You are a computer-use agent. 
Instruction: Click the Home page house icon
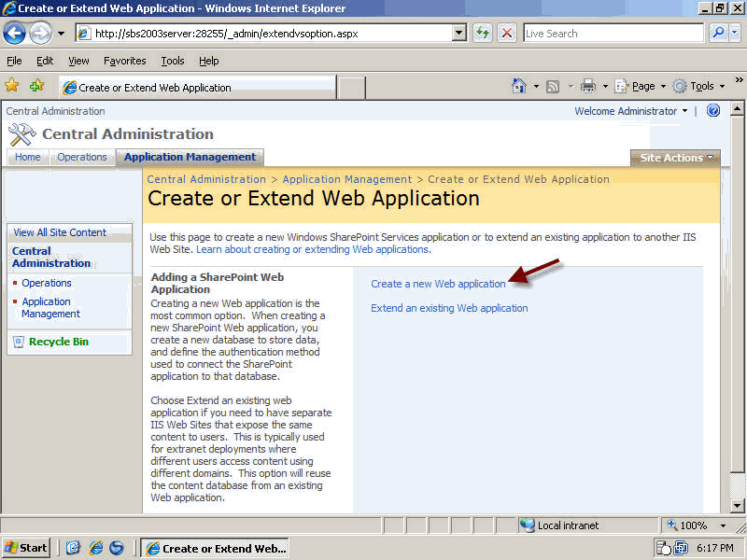coord(519,86)
